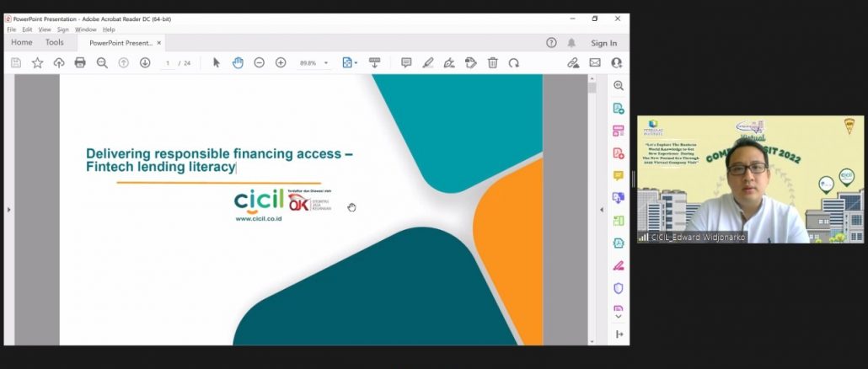Select the PowerPoint Present... document tab

point(121,43)
